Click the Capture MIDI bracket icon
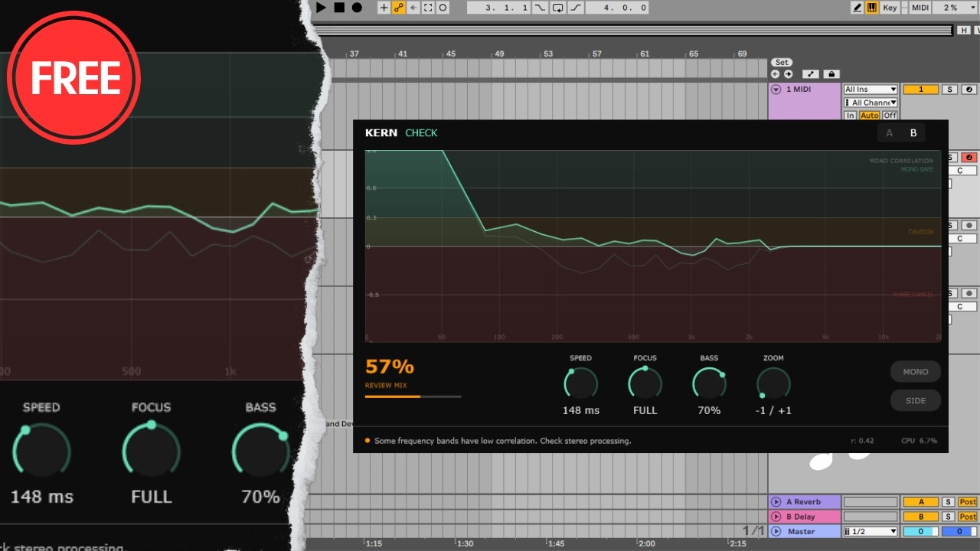Image resolution: width=980 pixels, height=551 pixels. (x=428, y=8)
